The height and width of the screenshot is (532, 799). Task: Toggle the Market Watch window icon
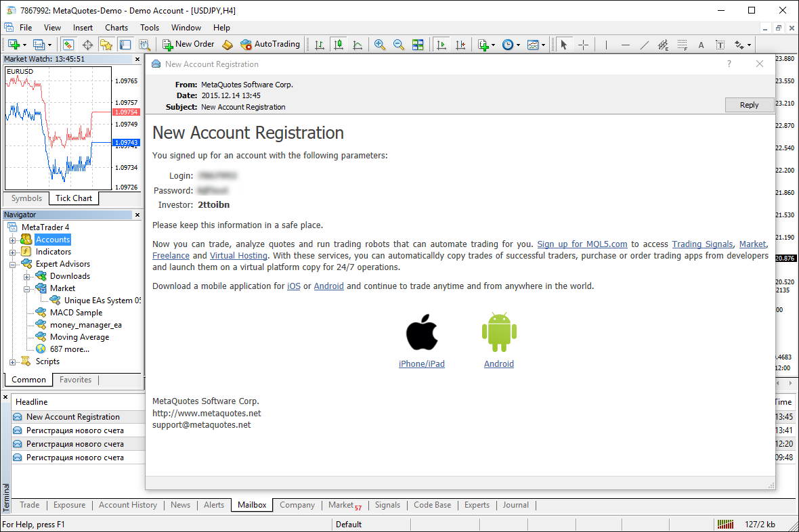click(68, 45)
